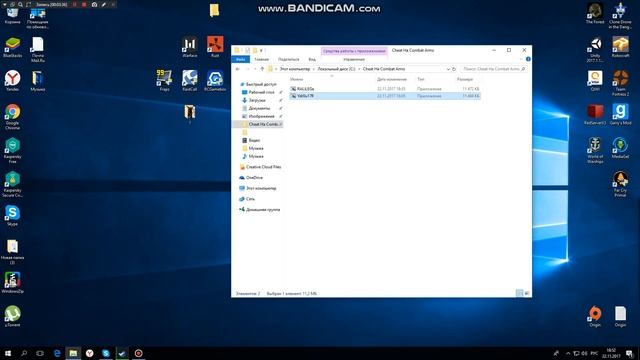Refresh the current Explorer folder

(454, 69)
